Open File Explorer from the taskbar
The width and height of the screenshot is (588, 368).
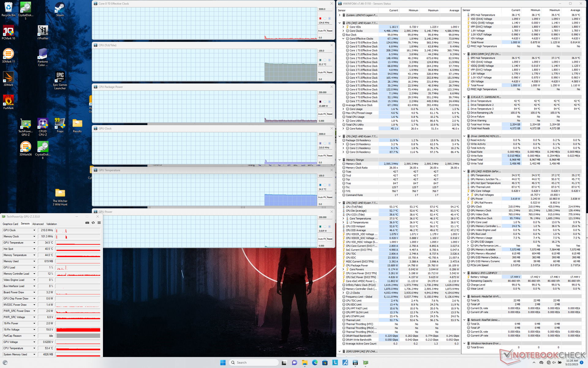click(304, 362)
